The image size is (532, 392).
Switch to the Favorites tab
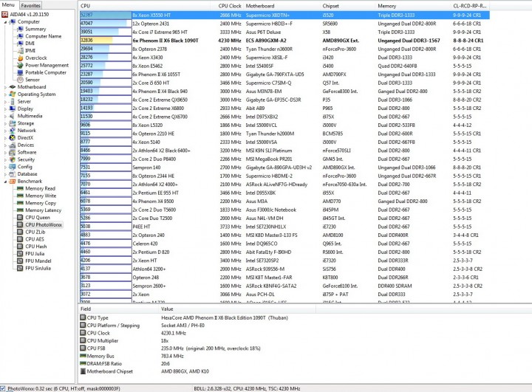click(x=30, y=5)
